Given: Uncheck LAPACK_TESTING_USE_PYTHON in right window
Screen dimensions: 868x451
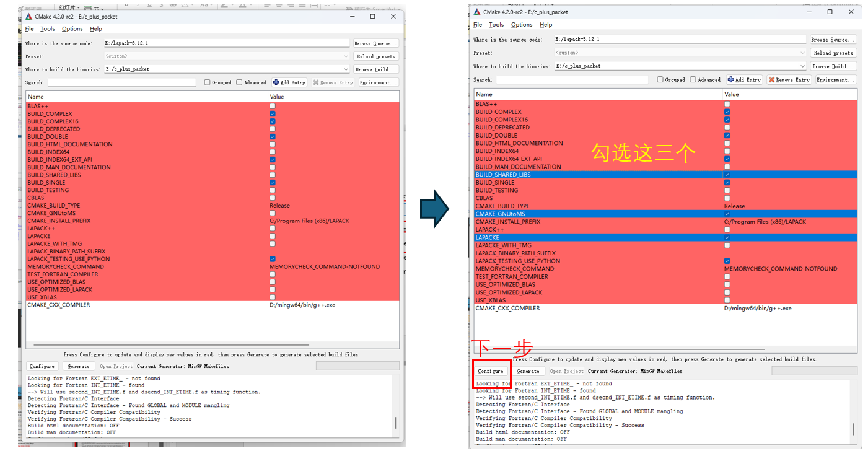Looking at the screenshot, I should pyautogui.click(x=727, y=261).
